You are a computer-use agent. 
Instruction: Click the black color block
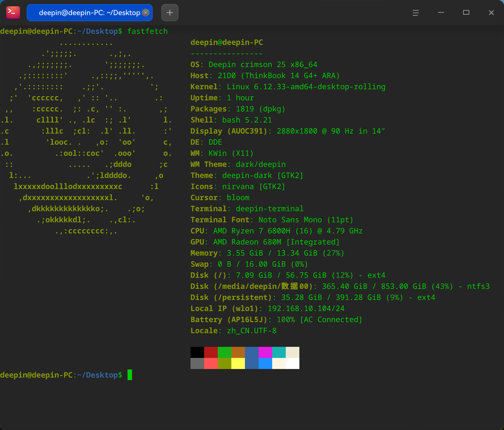tap(197, 352)
